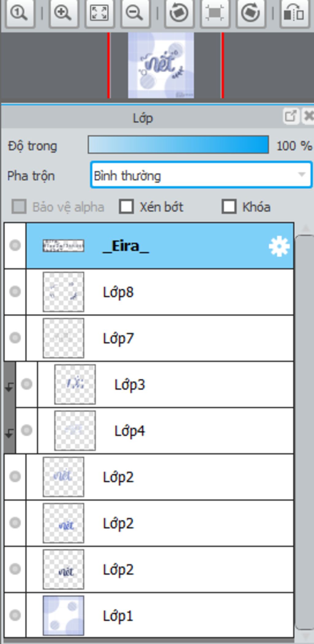Undock the Lớp panel with popout icon

click(290, 116)
